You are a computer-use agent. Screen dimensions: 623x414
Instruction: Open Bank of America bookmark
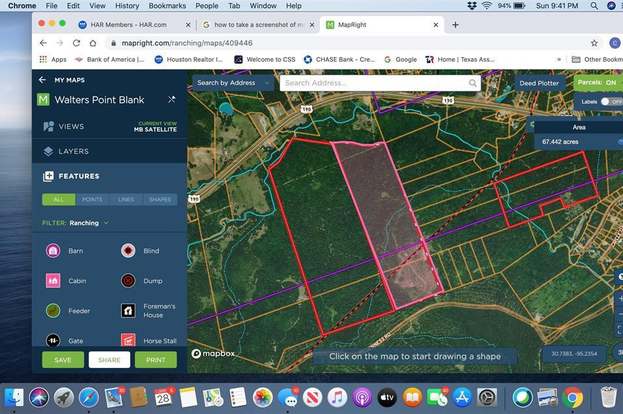pos(110,59)
